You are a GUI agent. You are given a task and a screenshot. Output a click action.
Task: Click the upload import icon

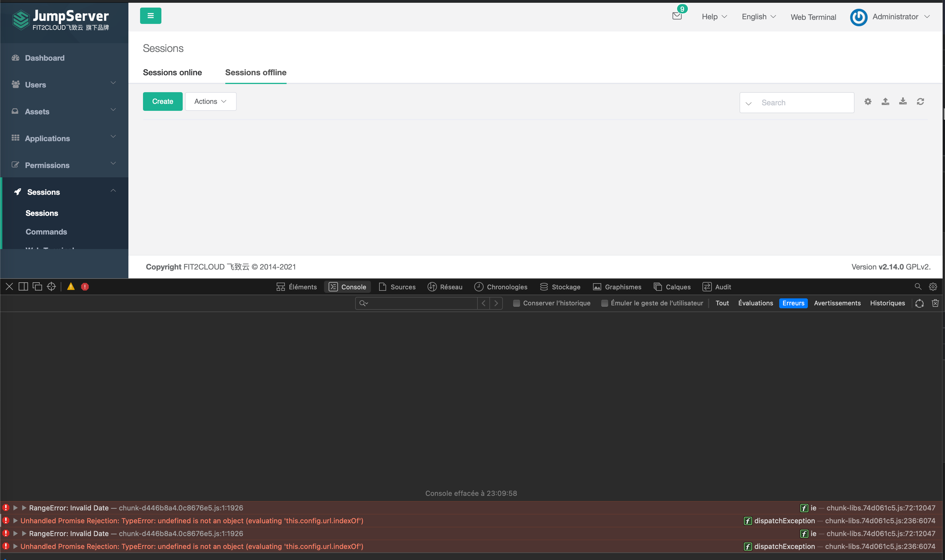click(885, 101)
